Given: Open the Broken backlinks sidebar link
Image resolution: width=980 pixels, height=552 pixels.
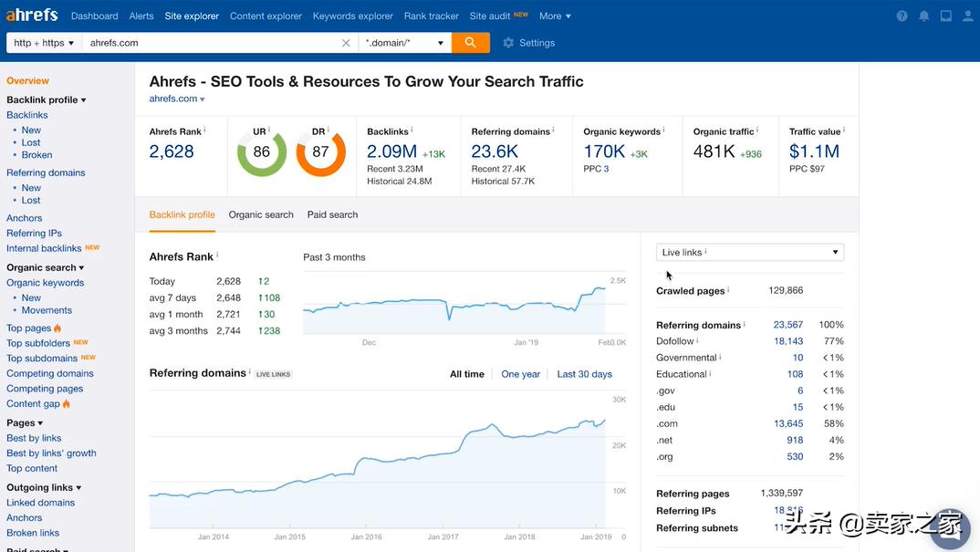Looking at the screenshot, I should 37,155.
